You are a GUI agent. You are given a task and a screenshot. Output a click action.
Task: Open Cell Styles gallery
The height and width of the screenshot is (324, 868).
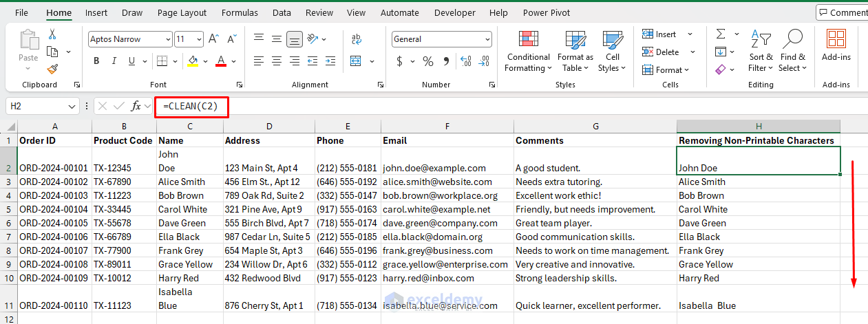612,51
